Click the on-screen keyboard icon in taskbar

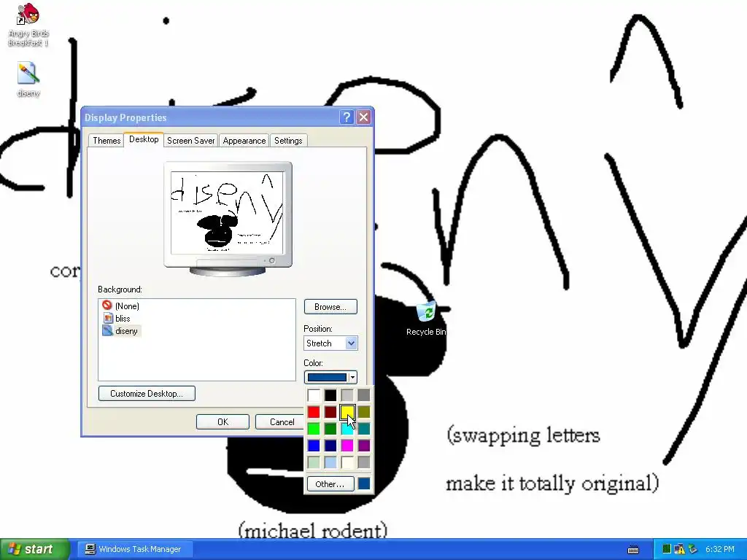(x=633, y=550)
